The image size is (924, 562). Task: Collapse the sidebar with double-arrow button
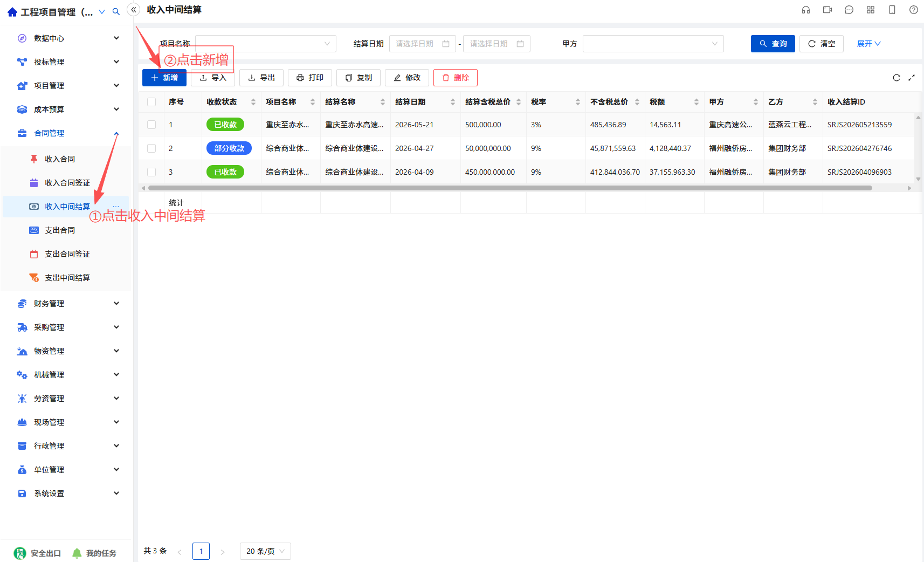pyautogui.click(x=134, y=10)
